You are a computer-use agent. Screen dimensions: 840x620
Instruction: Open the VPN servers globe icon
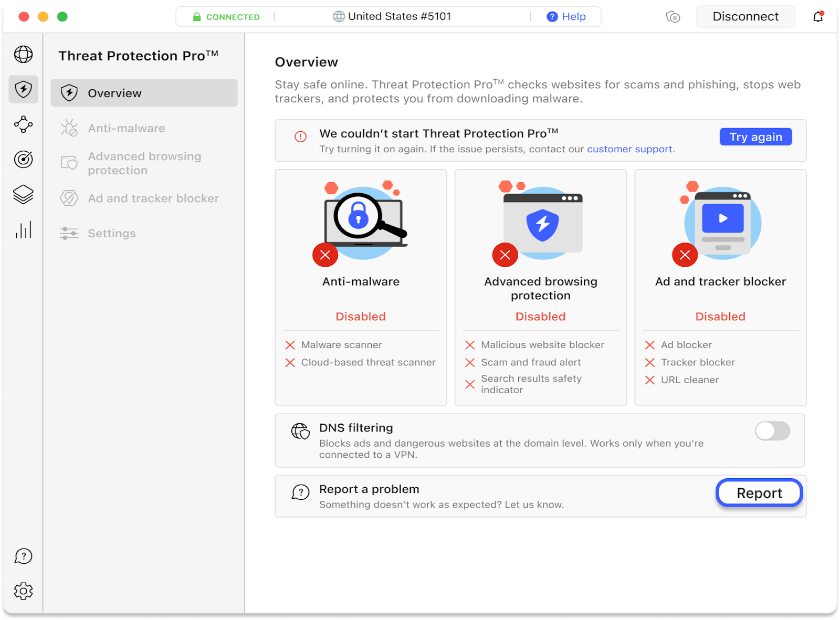(23, 54)
